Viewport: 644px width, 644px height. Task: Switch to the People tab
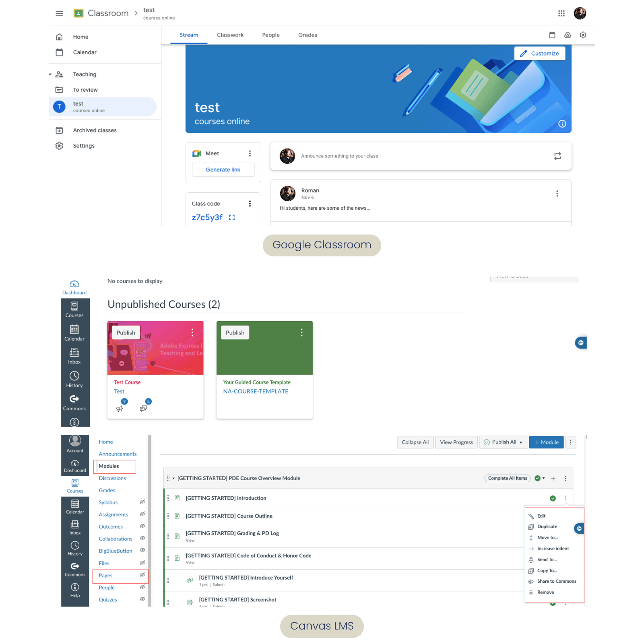tap(271, 35)
